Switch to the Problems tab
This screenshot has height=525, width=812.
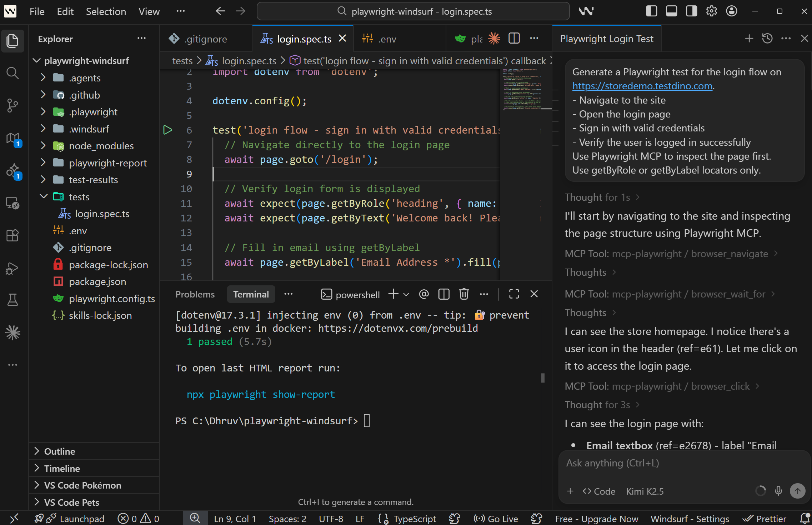point(195,294)
